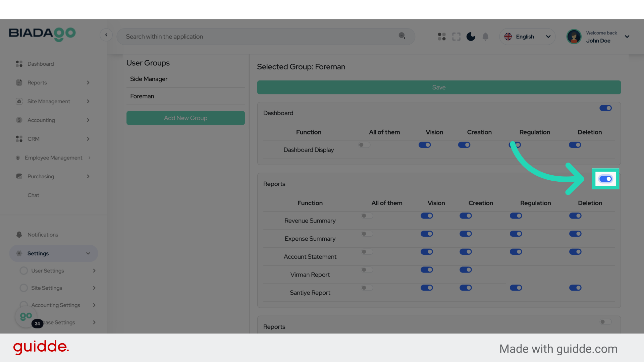Viewport: 644px width, 362px height.
Task: Click the dark mode moon icon
Action: (x=471, y=37)
